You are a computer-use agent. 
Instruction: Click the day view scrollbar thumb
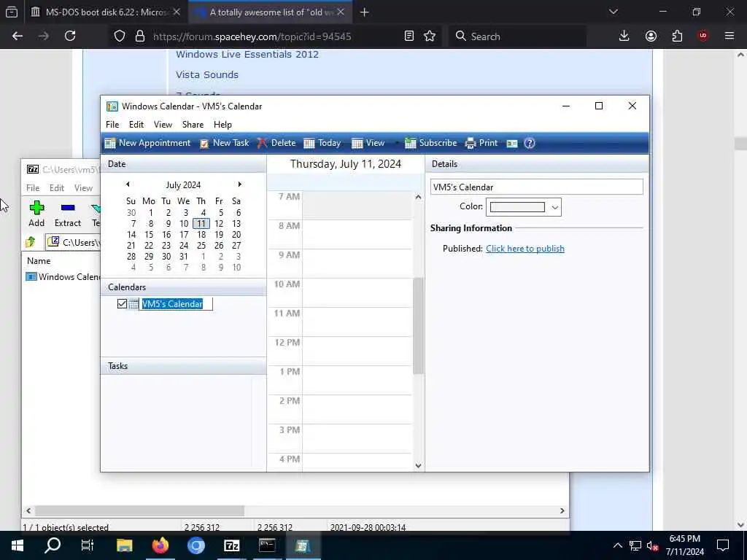pyautogui.click(x=418, y=326)
